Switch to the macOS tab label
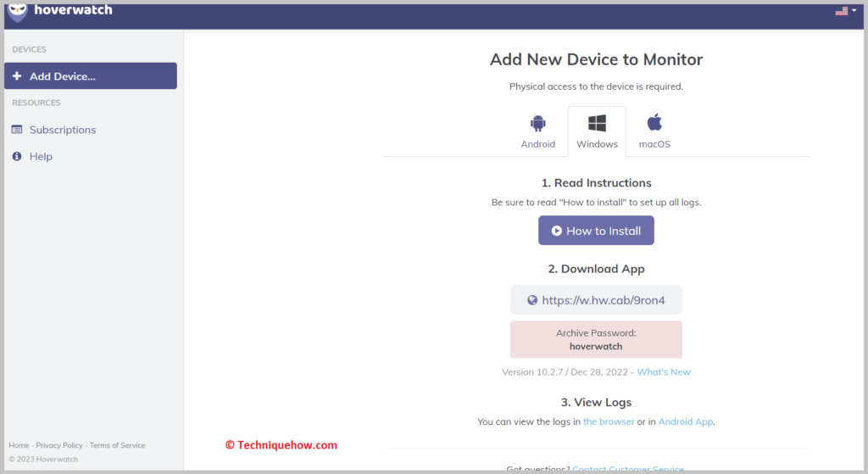This screenshot has height=474, width=868. tap(655, 144)
